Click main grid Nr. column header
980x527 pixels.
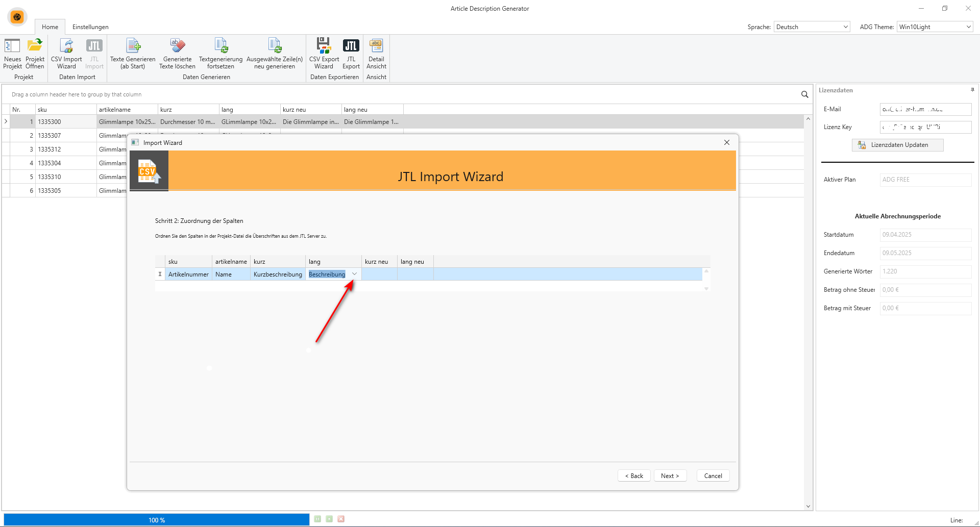pos(22,110)
